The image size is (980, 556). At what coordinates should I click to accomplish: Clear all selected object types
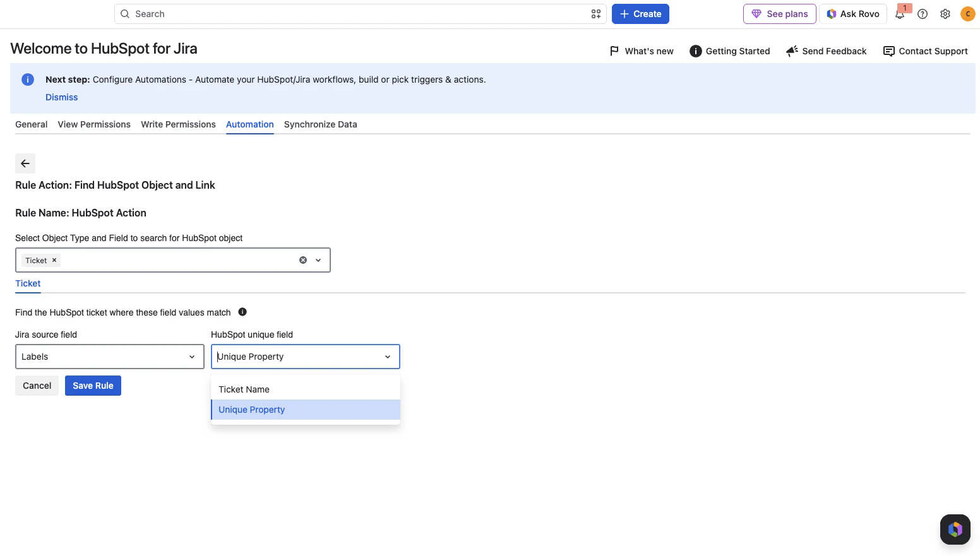(x=303, y=260)
